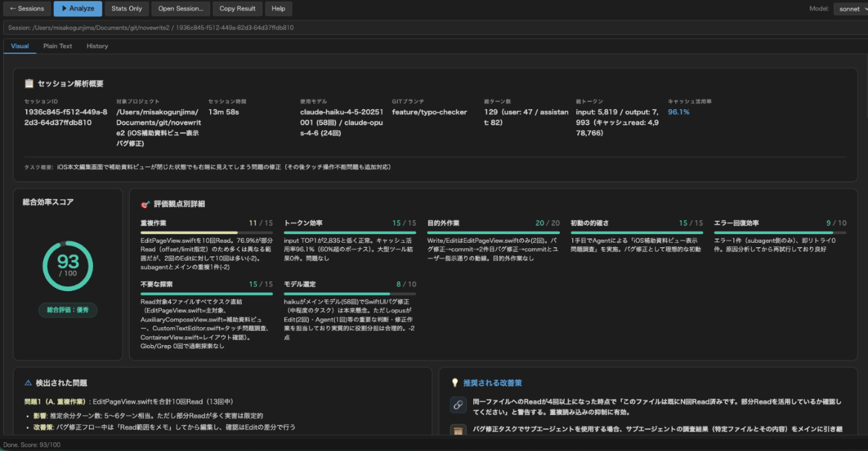Click the Stats Only button

(x=126, y=9)
